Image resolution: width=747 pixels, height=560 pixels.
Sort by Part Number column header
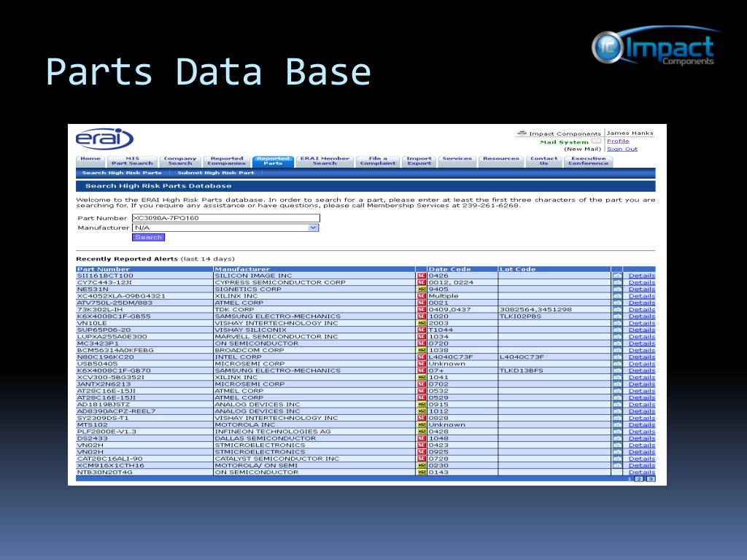pyautogui.click(x=104, y=269)
